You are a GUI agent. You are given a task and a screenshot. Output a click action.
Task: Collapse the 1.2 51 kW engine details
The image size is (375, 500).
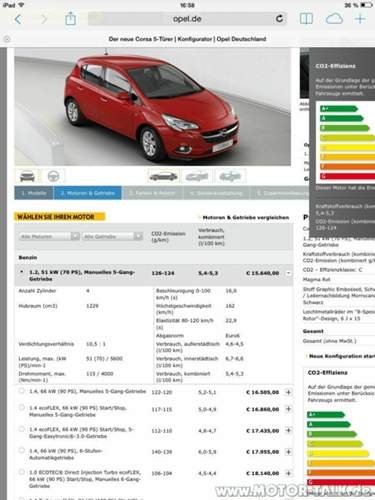click(x=289, y=273)
